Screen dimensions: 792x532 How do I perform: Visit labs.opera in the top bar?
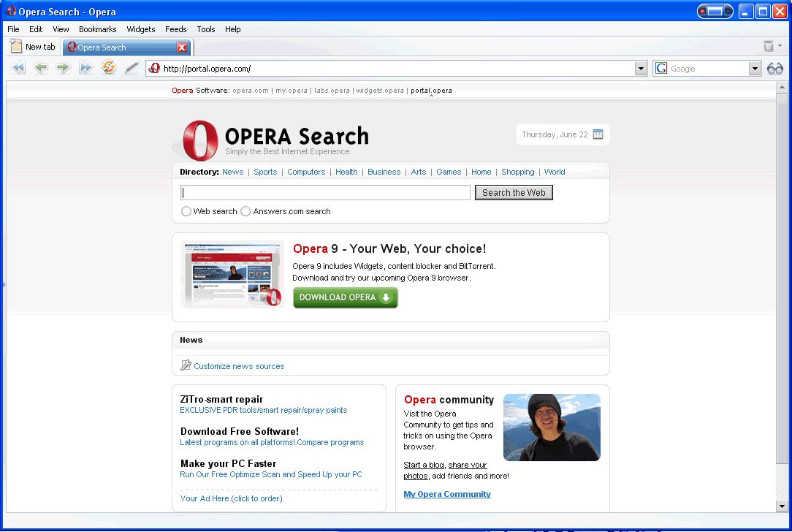click(332, 91)
